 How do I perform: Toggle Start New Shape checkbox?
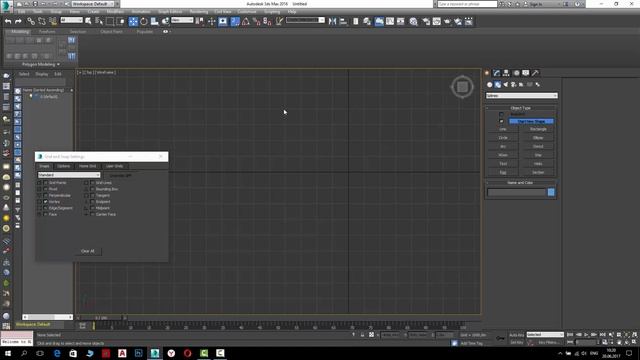(502, 121)
